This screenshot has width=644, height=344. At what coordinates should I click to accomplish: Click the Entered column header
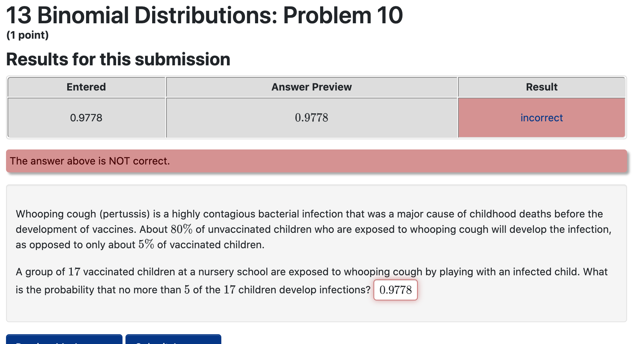86,87
